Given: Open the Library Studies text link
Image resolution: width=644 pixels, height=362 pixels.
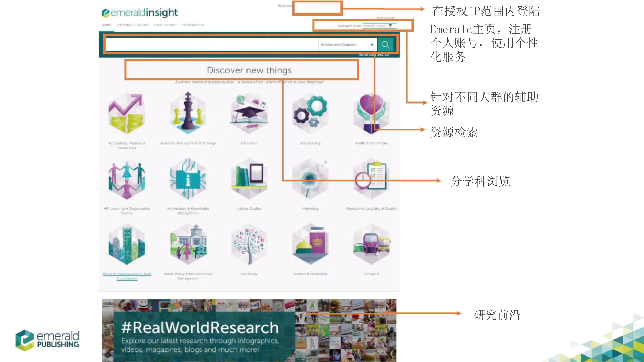Looking at the screenshot, I should pos(249,208).
